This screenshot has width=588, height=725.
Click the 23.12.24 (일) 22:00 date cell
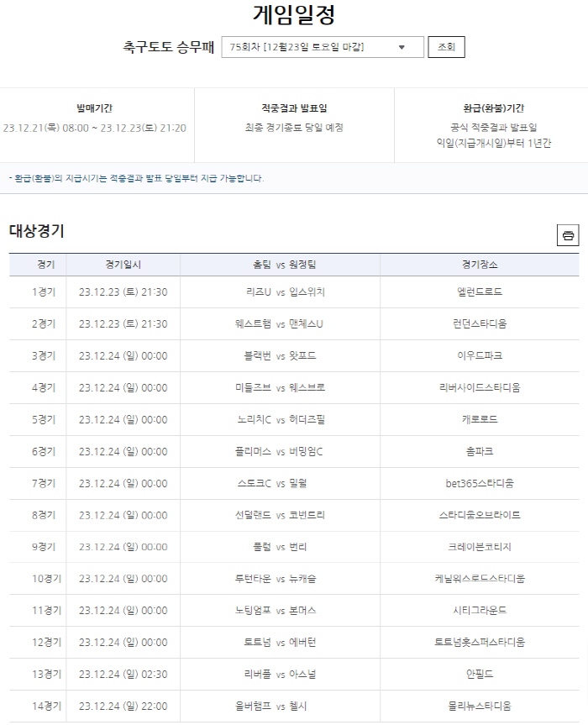tap(123, 707)
